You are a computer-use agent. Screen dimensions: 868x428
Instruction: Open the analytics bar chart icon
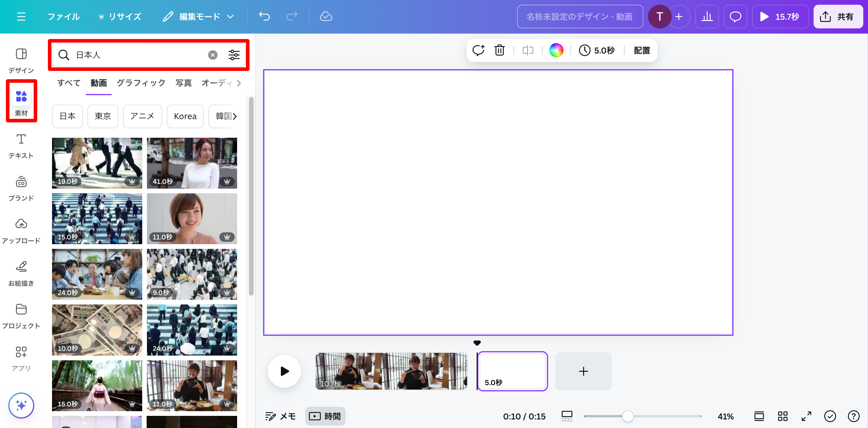707,17
